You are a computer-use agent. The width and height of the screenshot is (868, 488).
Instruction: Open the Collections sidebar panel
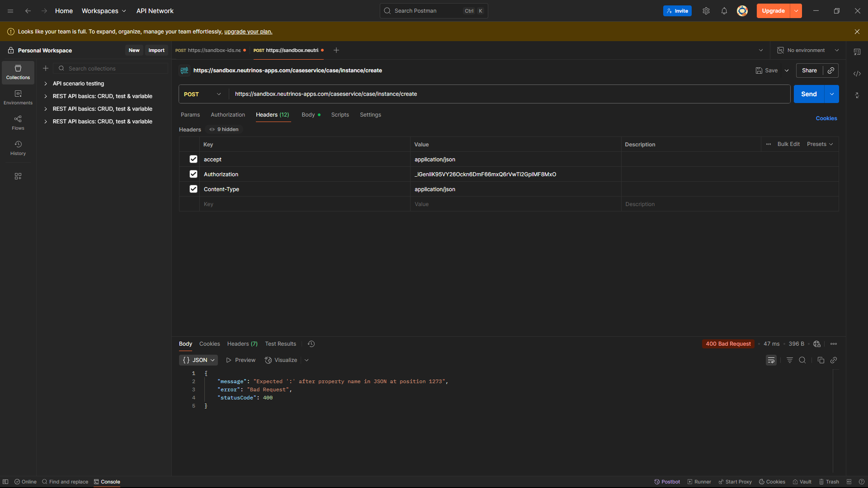(18, 72)
